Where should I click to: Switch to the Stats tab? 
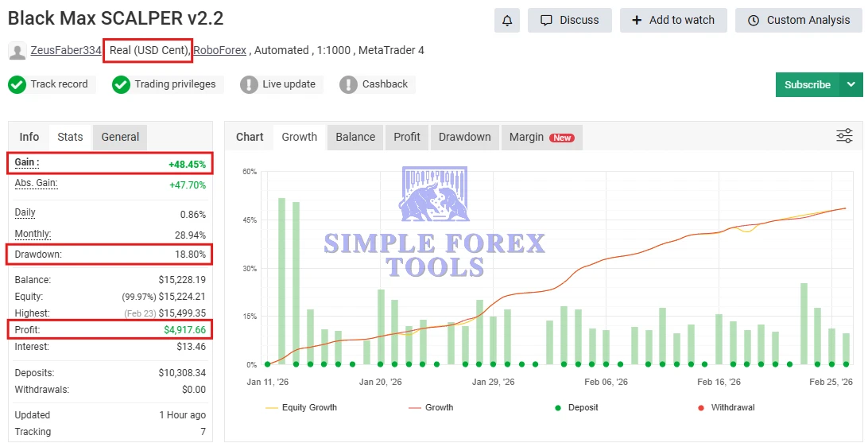click(70, 137)
